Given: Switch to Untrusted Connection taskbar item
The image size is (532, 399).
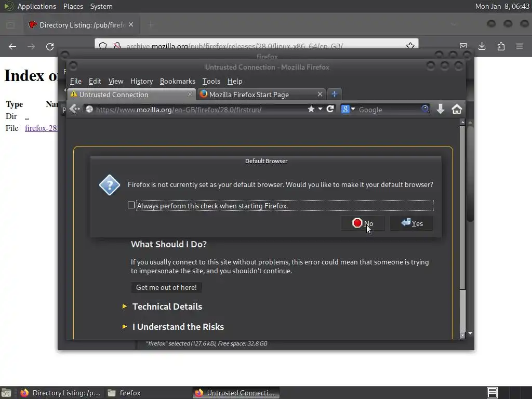Looking at the screenshot, I should tap(236, 393).
